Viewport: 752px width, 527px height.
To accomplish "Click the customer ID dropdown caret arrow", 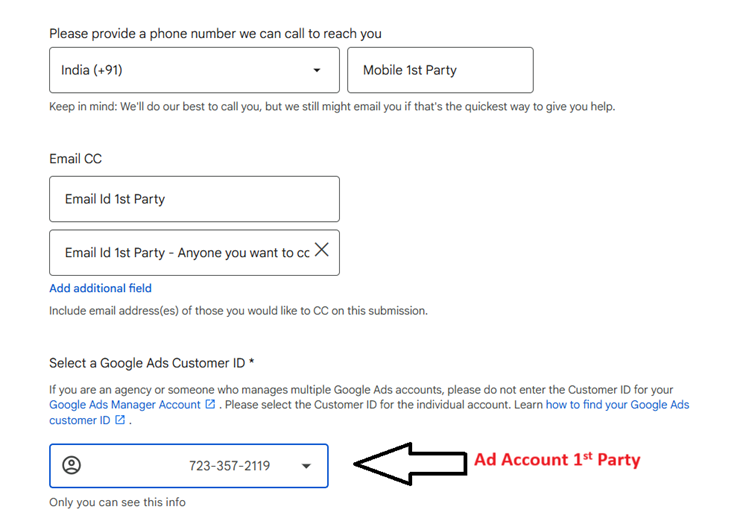I will coord(306,466).
